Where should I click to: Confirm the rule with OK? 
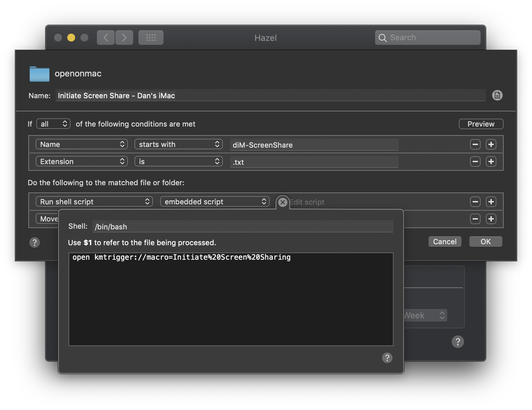(x=486, y=242)
